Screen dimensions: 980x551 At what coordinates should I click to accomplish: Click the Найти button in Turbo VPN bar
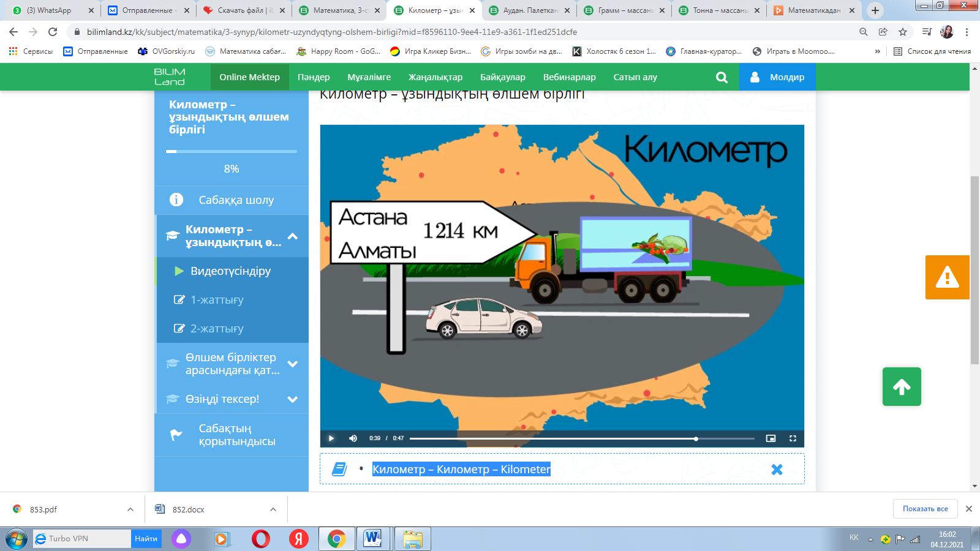[x=146, y=539]
